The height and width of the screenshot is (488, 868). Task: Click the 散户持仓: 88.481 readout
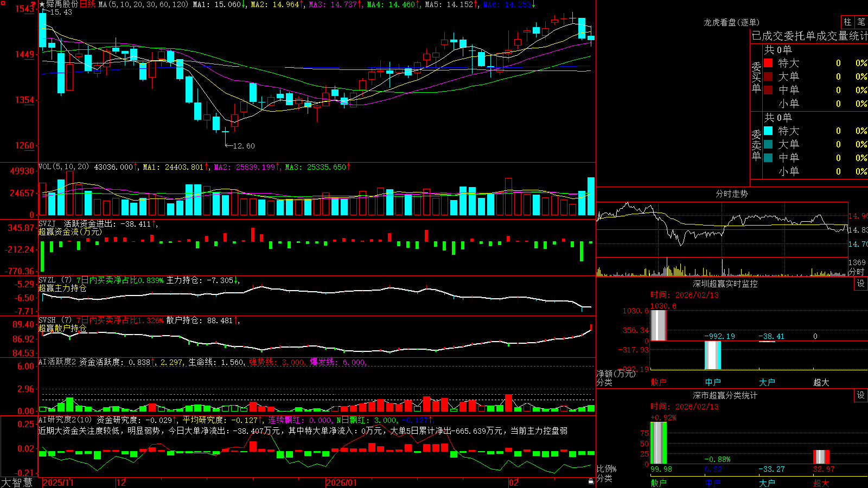[203, 320]
